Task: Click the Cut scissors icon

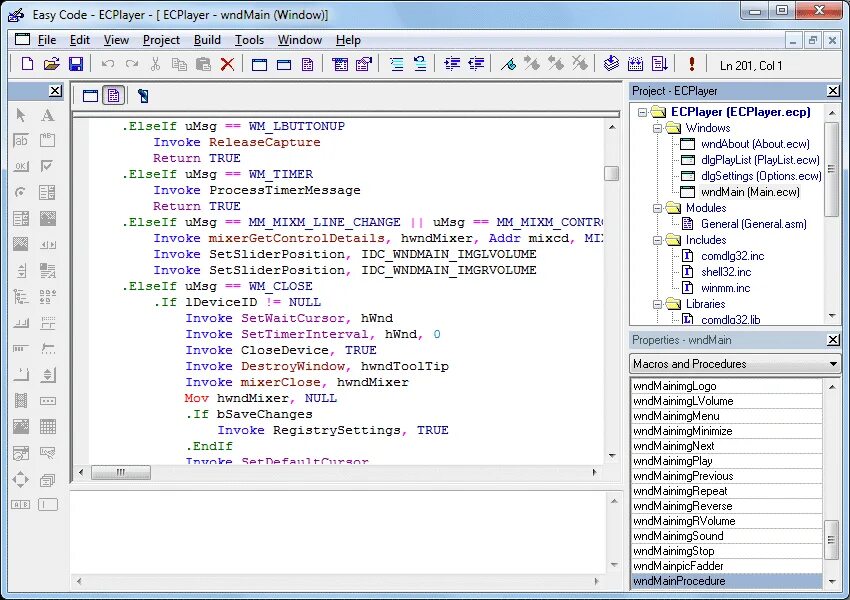Action: coord(156,64)
